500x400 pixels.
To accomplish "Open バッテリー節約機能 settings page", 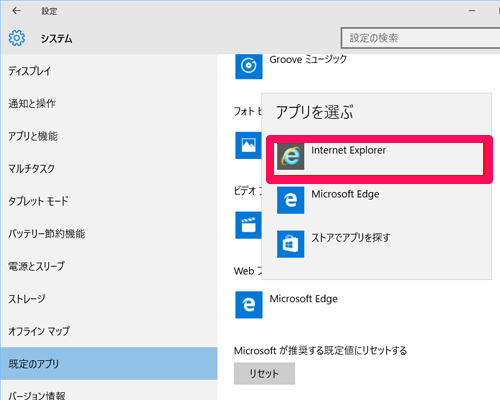I will click(109, 233).
